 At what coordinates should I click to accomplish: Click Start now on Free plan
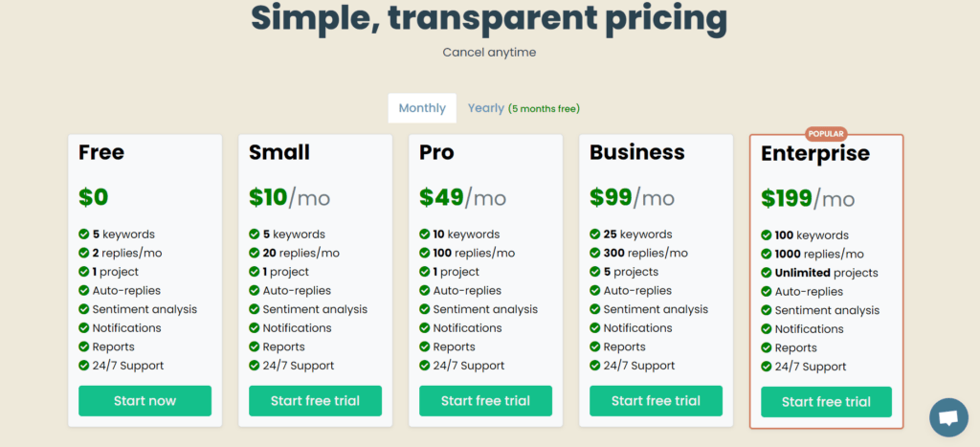pos(145,401)
